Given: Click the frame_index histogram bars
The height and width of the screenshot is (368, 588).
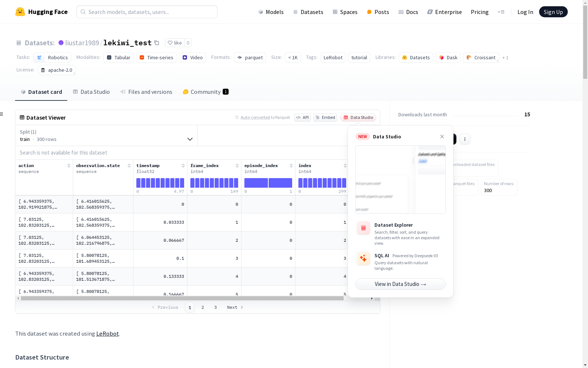Looking at the screenshot, I should (214, 183).
